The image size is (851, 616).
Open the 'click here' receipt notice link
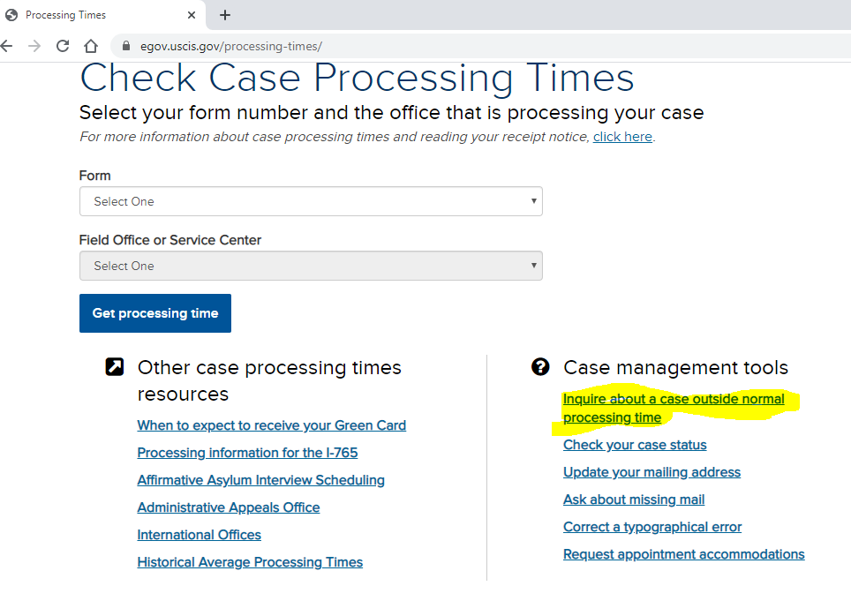click(622, 137)
